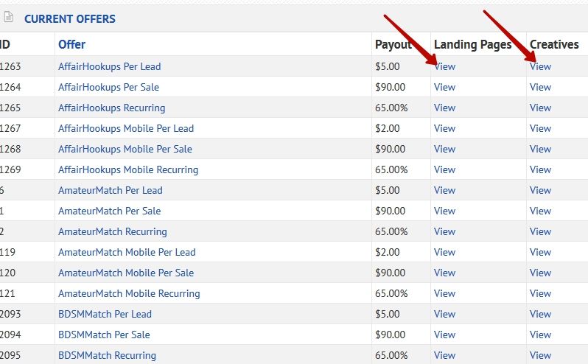Open AmateurMatch Per Lead offer
This screenshot has width=588, height=364.
coord(111,190)
